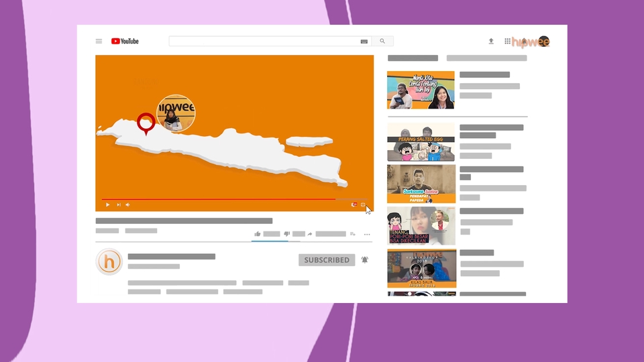This screenshot has width=644, height=362.
Task: Save video to playlist icon
Action: coord(352,234)
